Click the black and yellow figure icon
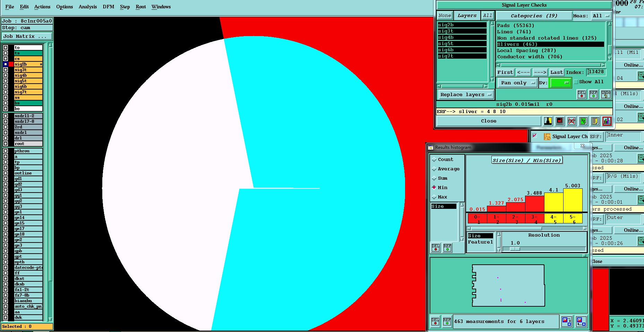Screen dimensions: 644x332 tap(548, 121)
